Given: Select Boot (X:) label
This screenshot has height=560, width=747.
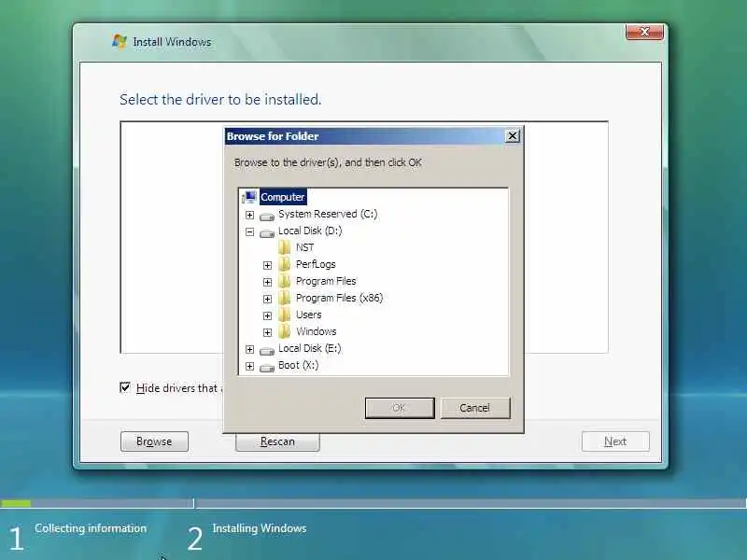Looking at the screenshot, I should click(298, 365).
